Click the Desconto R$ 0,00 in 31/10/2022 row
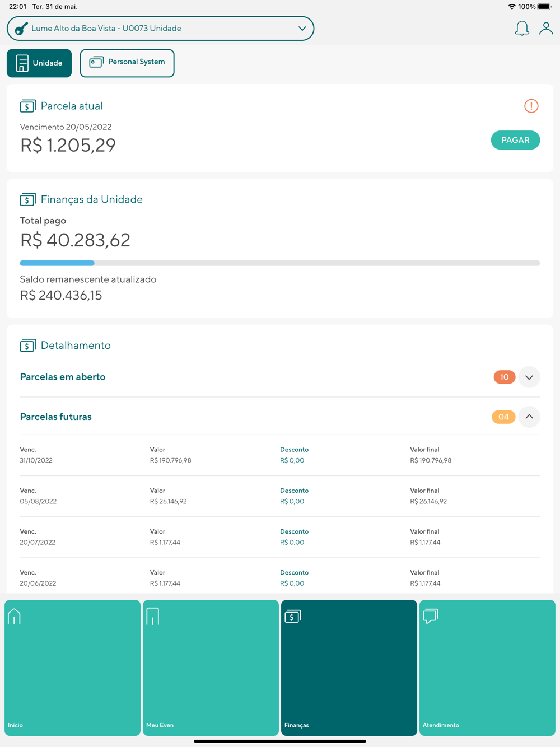This screenshot has height=747, width=560. [x=292, y=460]
